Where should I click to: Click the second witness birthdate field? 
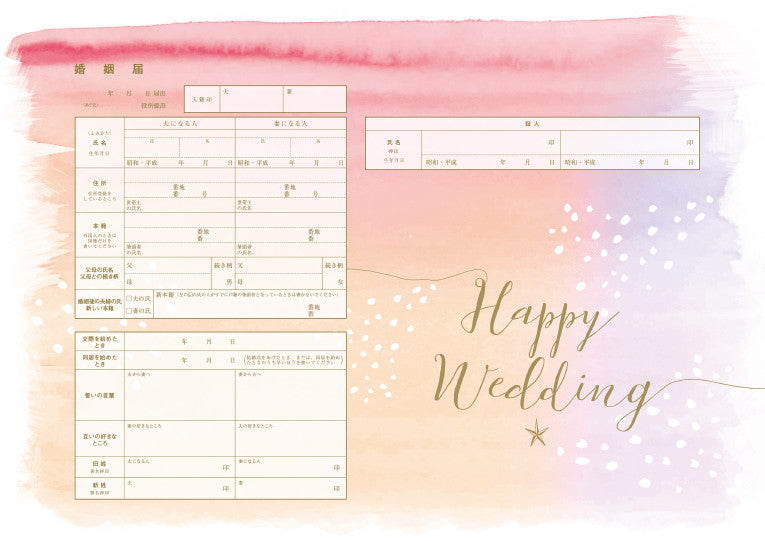coord(628,162)
